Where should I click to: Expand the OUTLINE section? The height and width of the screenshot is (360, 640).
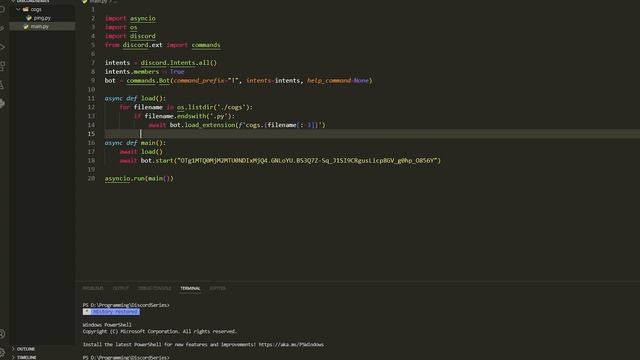pyautogui.click(x=26, y=349)
